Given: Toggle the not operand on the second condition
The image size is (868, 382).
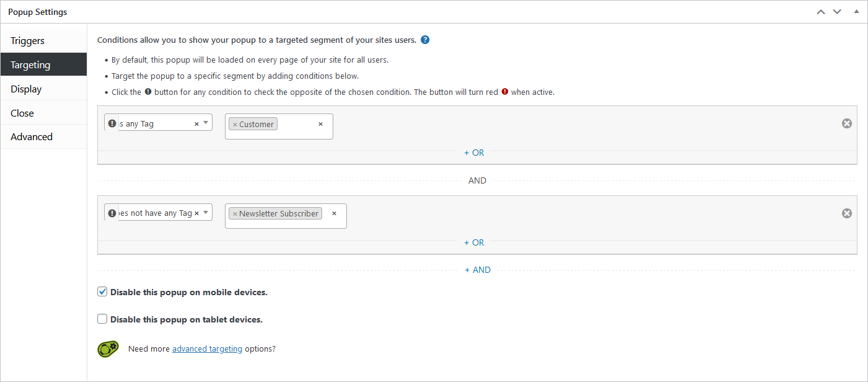Looking at the screenshot, I should click(x=112, y=212).
